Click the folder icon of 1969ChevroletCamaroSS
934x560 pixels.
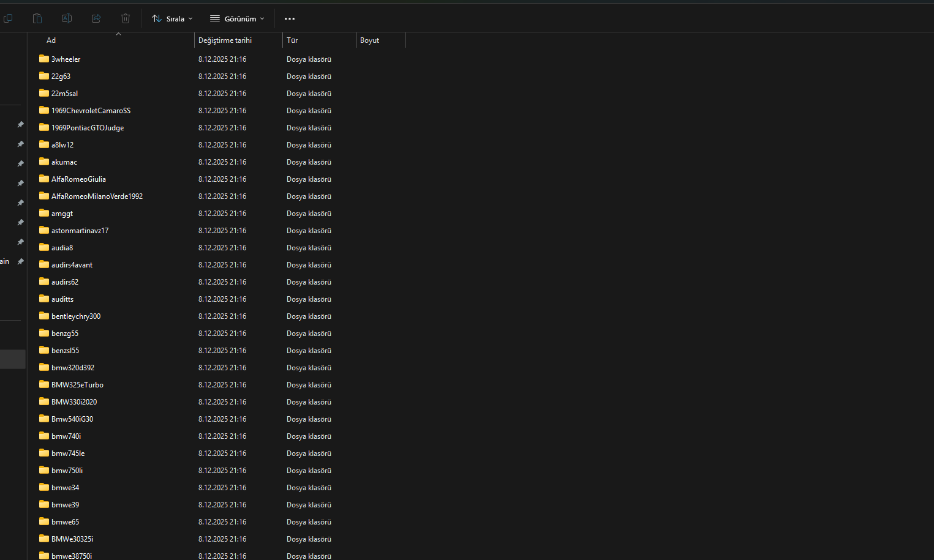[x=44, y=110]
